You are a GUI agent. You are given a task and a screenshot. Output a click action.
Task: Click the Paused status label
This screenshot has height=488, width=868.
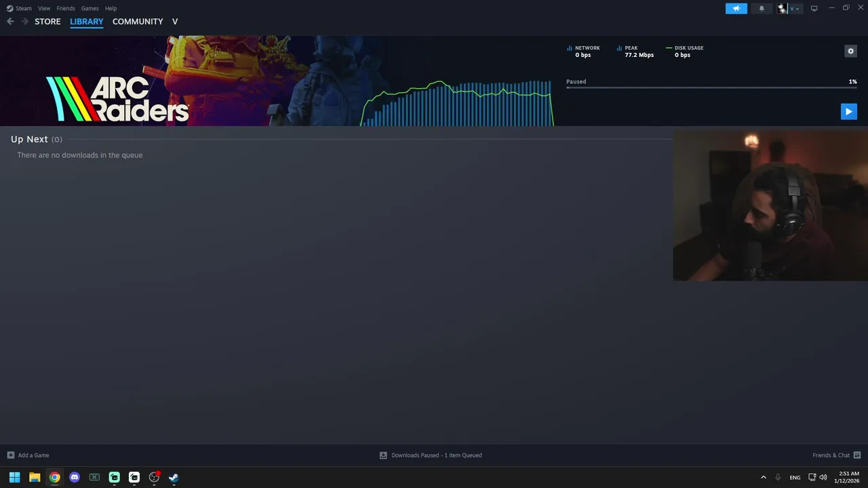coord(576,81)
